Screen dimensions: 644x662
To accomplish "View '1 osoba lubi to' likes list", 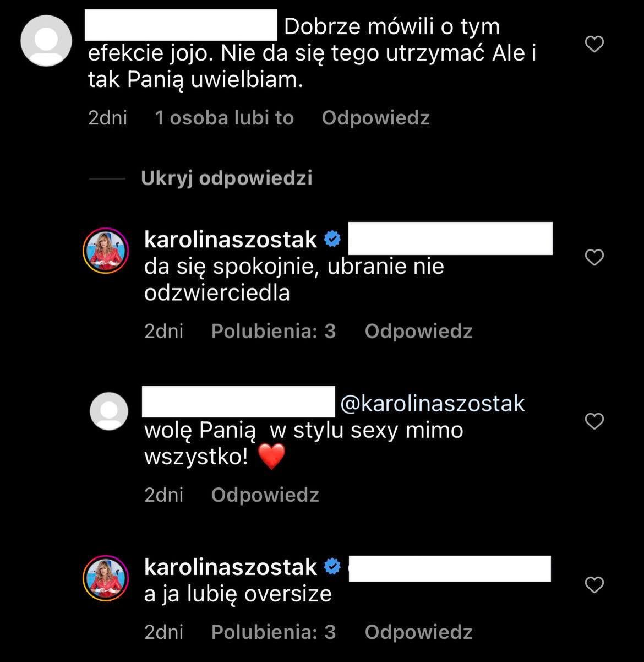I will coord(224,118).
